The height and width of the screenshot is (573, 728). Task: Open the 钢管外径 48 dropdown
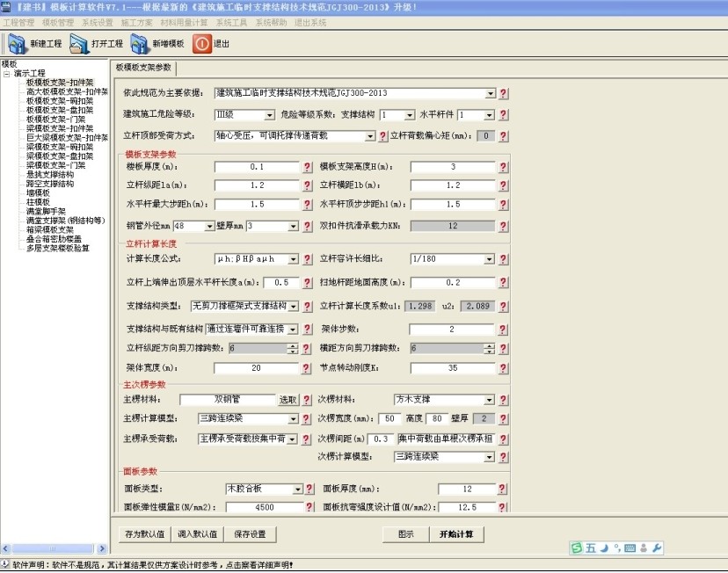click(209, 227)
